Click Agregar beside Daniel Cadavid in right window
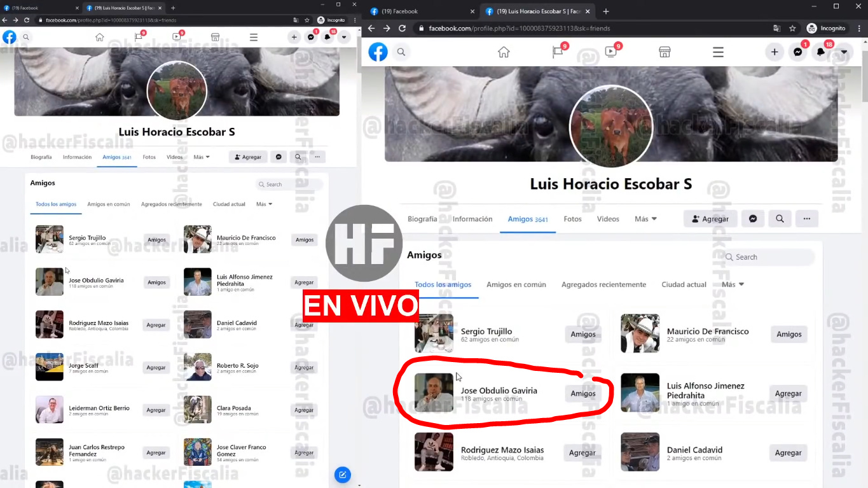The height and width of the screenshot is (488, 868). click(x=788, y=453)
